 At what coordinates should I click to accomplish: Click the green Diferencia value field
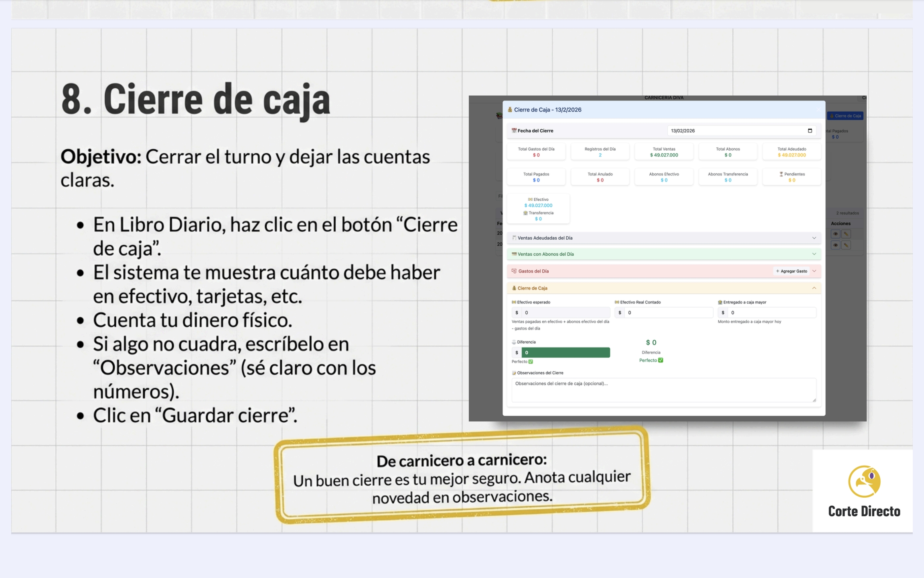point(565,352)
